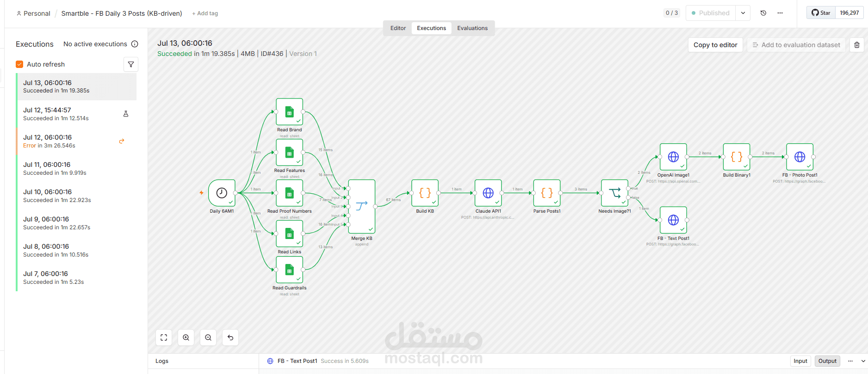This screenshot has width=868, height=374.
Task: Show the Output pane in logs
Action: coord(827,361)
